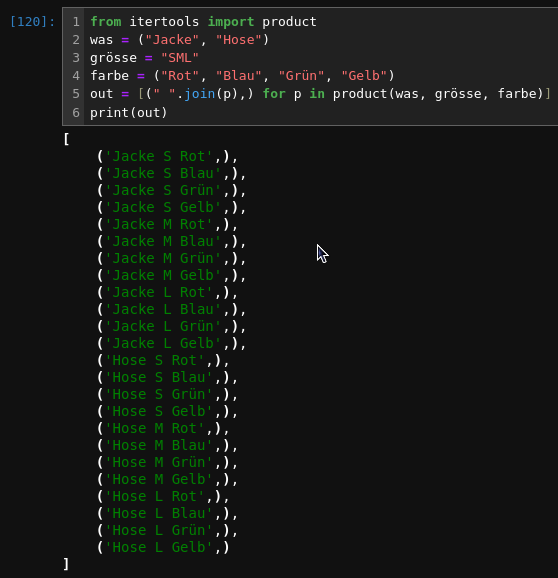The height and width of the screenshot is (578, 558).
Task: Click the 'farbe' variable name on line 4
Action: point(109,76)
